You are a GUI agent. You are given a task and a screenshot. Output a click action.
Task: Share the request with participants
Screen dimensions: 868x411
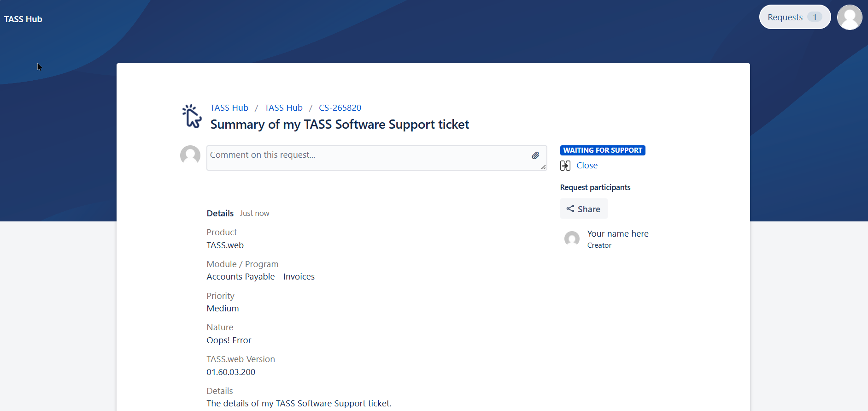584,209
